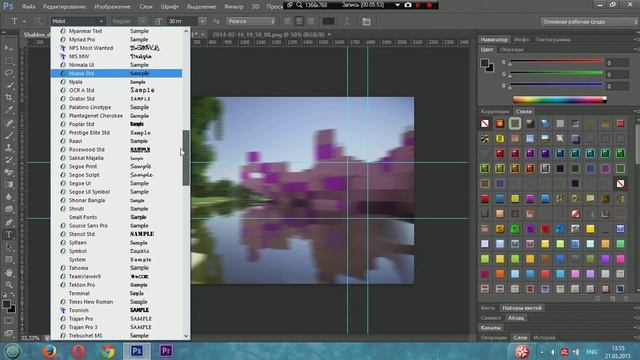
Task: Click the recorder camera snapshot icon
Action: pyautogui.click(x=408, y=5)
